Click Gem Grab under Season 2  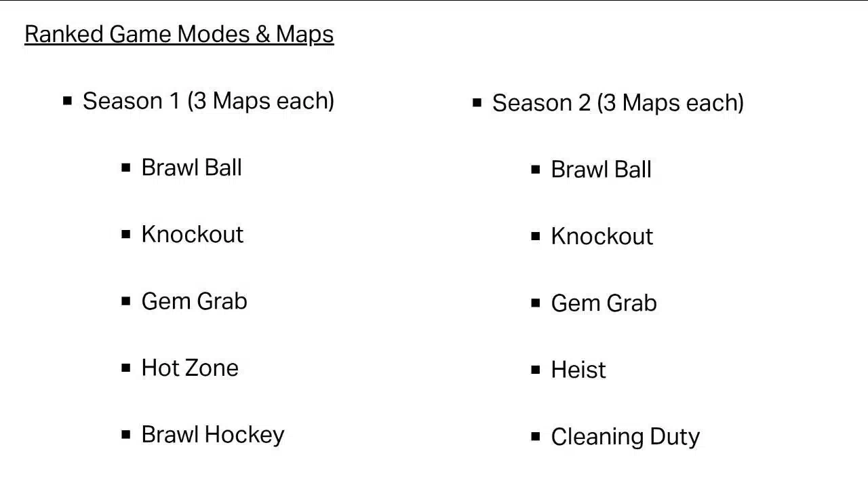tap(604, 303)
